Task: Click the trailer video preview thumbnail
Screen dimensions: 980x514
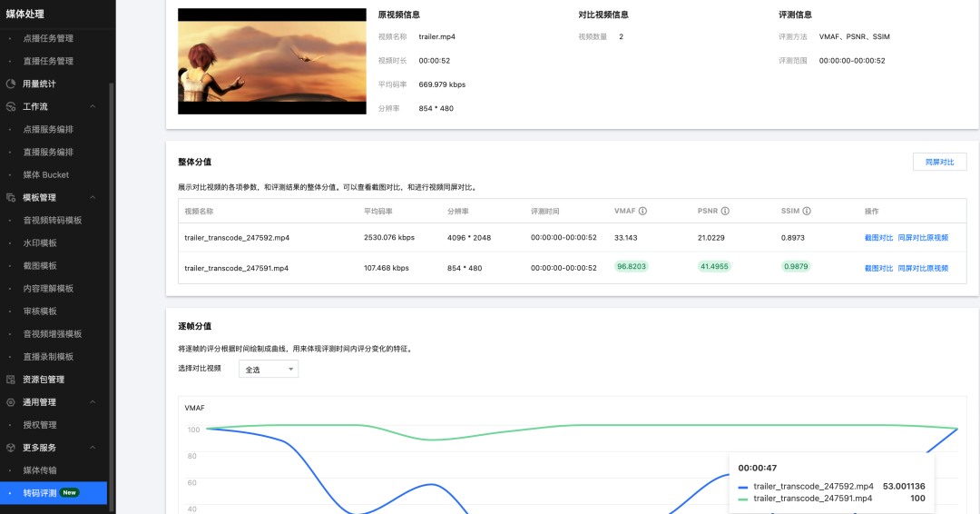Action: (272, 61)
